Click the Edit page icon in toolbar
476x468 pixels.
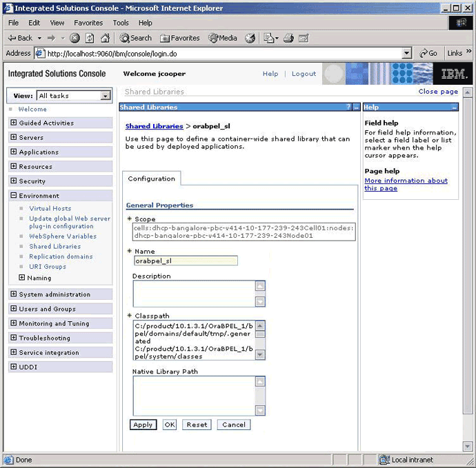(x=304, y=38)
